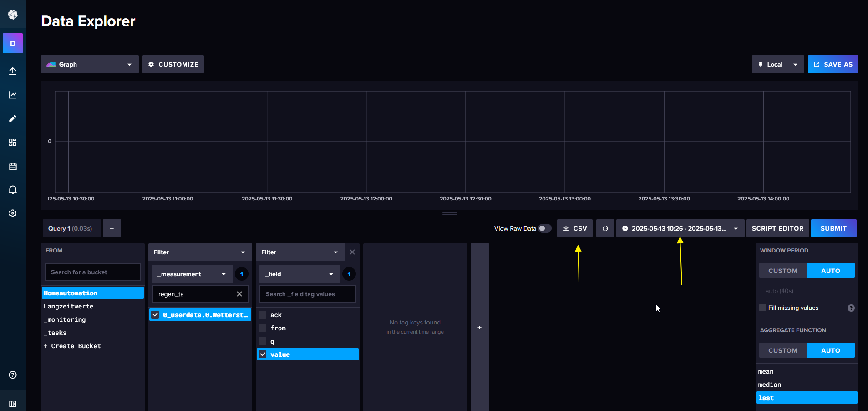This screenshot has height=411, width=868.
Task: Click the CUSTOMIZE button
Action: pyautogui.click(x=173, y=64)
